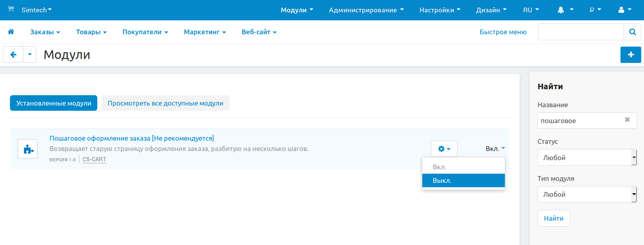Click the search magnifier button
This screenshot has height=245, width=644.
tap(632, 32)
